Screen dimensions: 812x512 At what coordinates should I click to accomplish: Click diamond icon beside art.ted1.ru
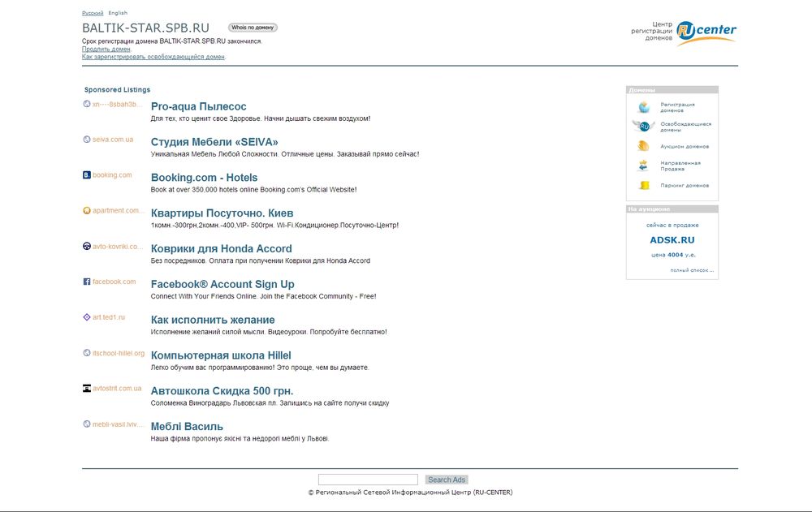[x=87, y=317]
